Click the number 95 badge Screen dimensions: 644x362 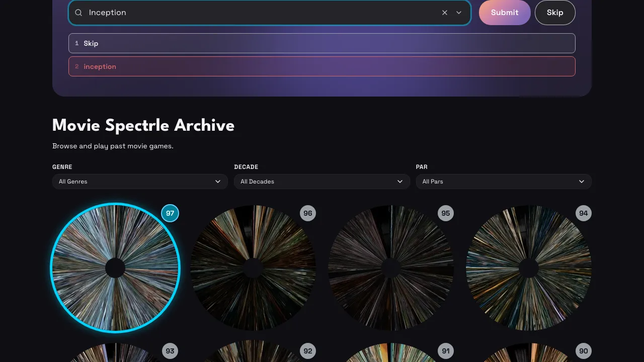point(446,213)
